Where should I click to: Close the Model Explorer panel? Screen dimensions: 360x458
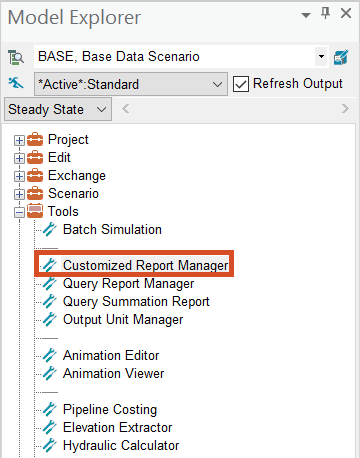[346, 14]
